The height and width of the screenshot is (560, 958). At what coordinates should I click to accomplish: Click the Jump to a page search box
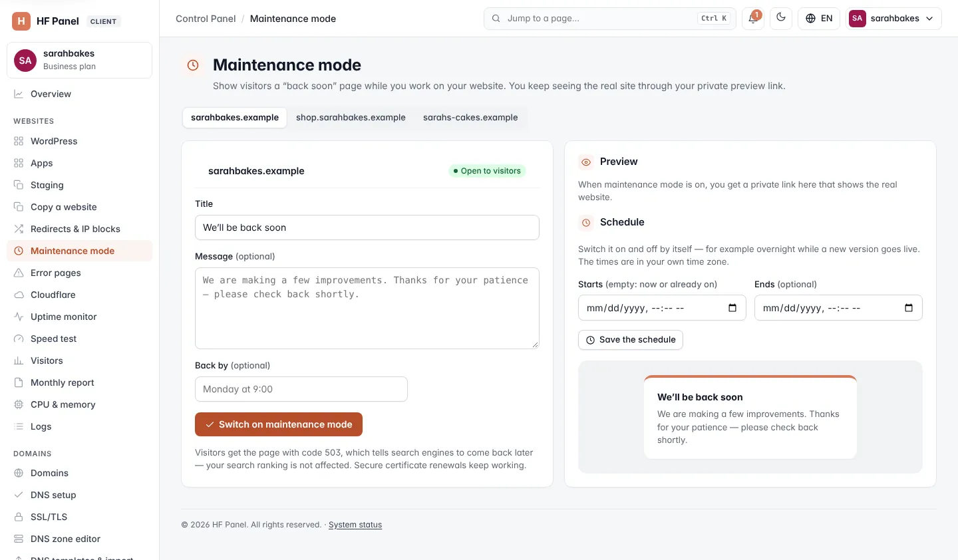click(610, 19)
